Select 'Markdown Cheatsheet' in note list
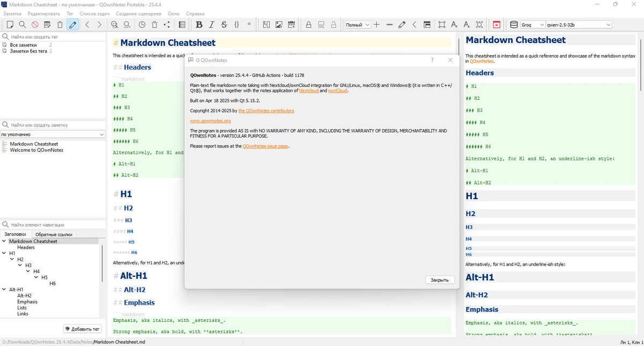 click(x=34, y=144)
